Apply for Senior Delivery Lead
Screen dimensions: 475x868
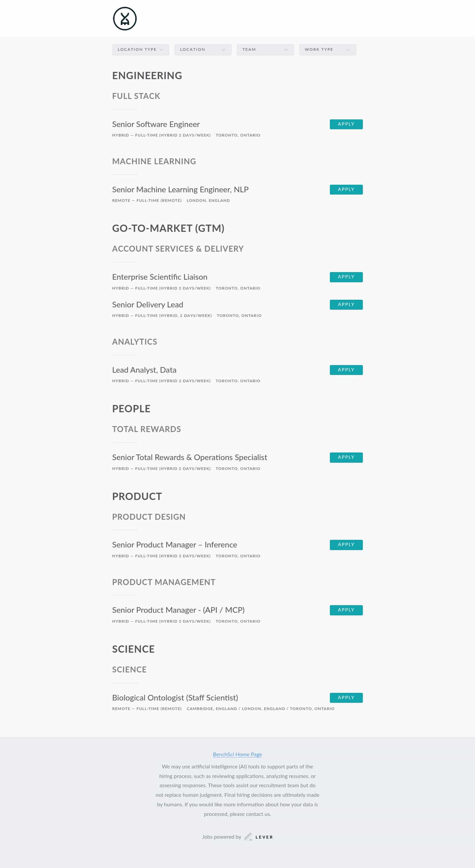346,304
